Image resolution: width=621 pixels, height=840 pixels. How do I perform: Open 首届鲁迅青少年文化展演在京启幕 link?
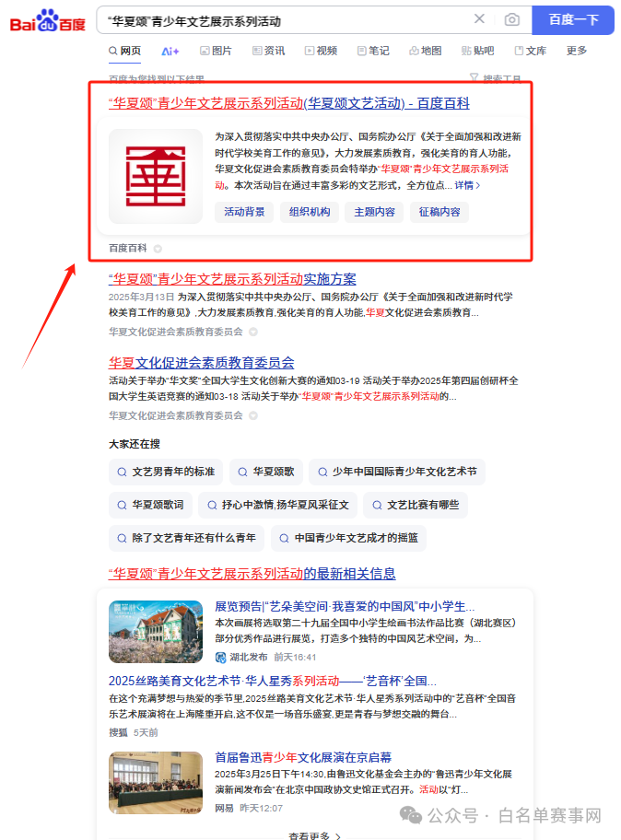(303, 757)
